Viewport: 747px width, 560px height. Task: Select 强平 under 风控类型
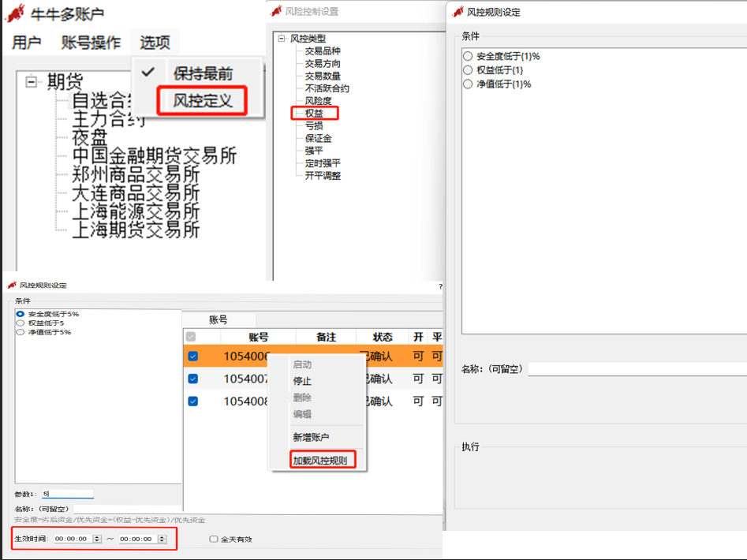tap(314, 151)
